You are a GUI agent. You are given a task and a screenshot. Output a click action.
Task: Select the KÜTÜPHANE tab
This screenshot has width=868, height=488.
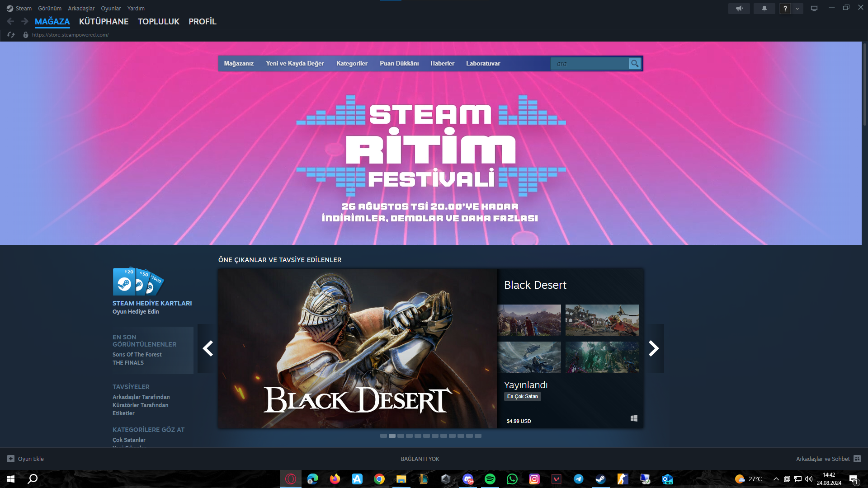104,21
